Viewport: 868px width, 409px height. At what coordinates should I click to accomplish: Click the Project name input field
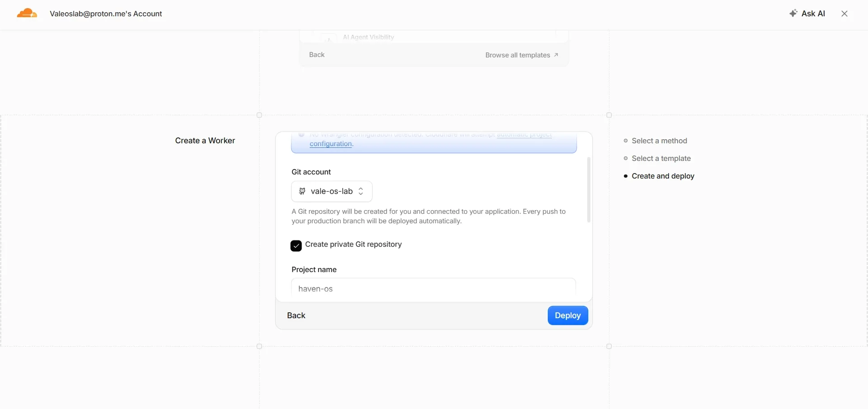[434, 288]
